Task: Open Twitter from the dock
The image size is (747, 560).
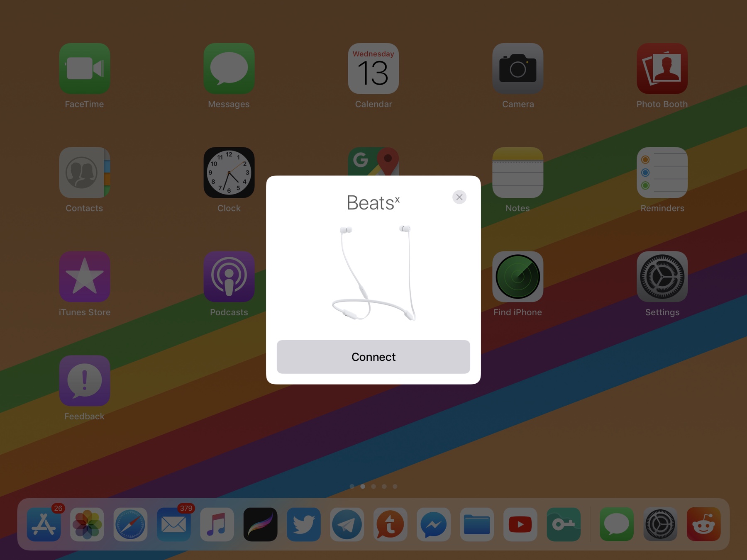Action: tap(304, 524)
